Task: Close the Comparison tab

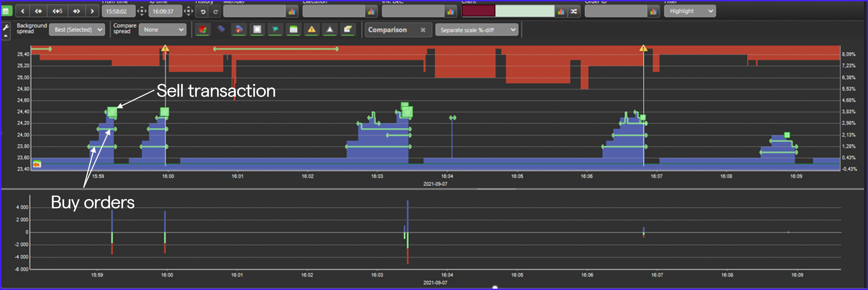Action: 423,30
